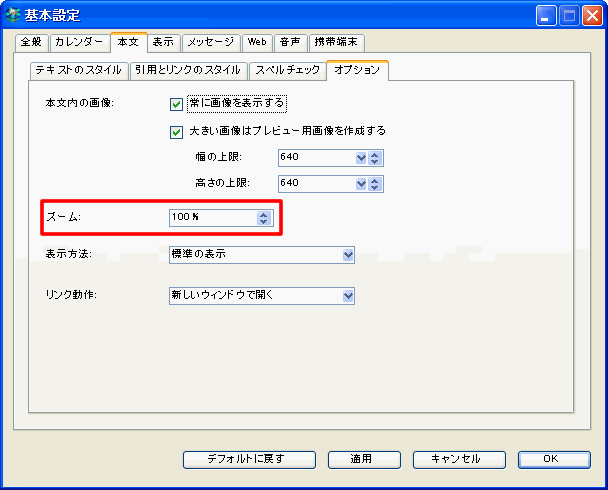Screen dimensions: 608x490
Task: Expand the 表示方法 dropdown
Action: pyautogui.click(x=348, y=255)
